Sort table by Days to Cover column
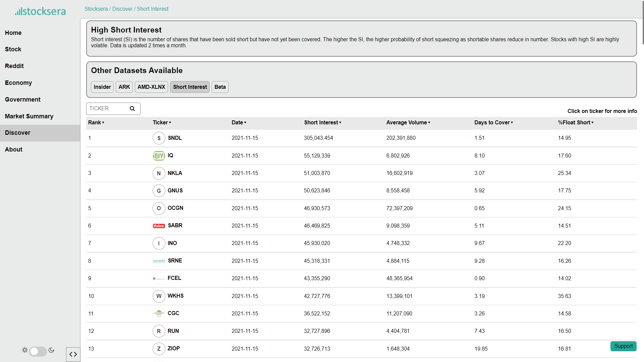 click(x=493, y=123)
